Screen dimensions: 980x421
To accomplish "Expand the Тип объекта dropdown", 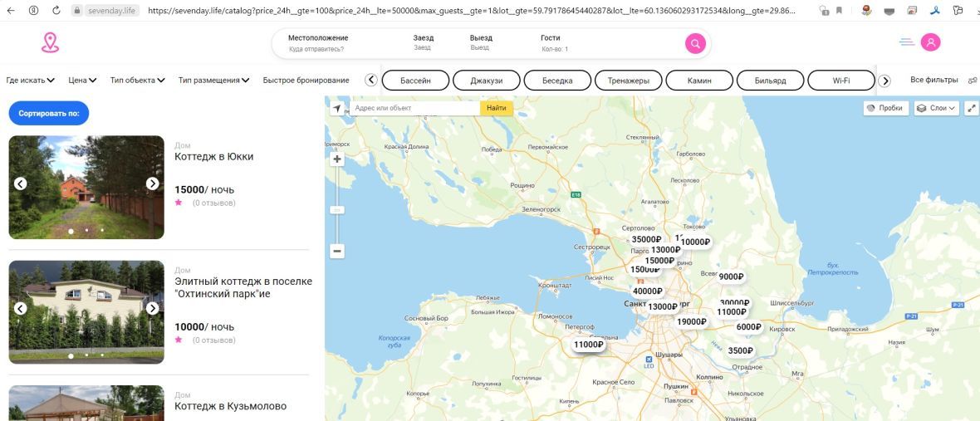I will click(x=138, y=80).
